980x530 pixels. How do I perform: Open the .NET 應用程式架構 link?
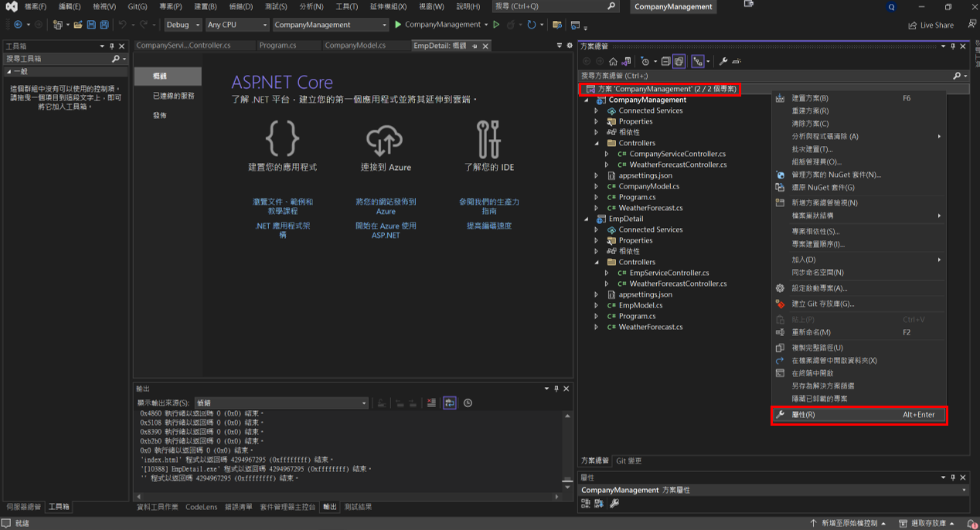pyautogui.click(x=283, y=230)
